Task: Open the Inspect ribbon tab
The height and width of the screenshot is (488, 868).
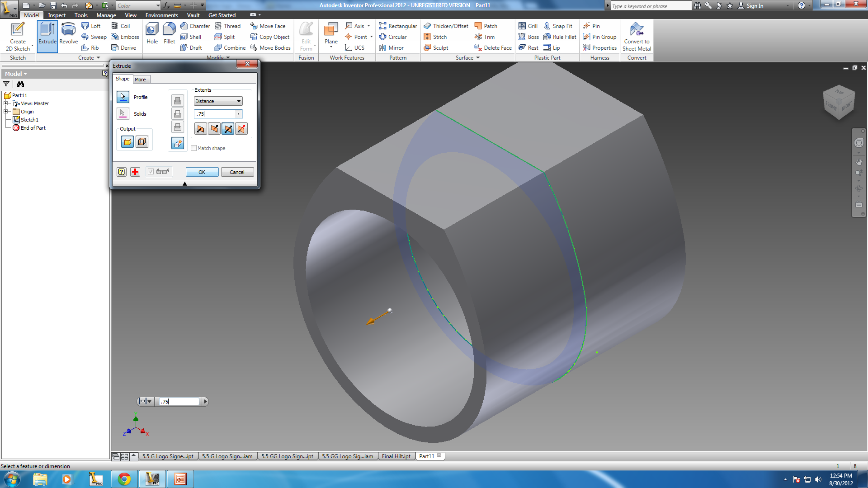Action: [57, 15]
